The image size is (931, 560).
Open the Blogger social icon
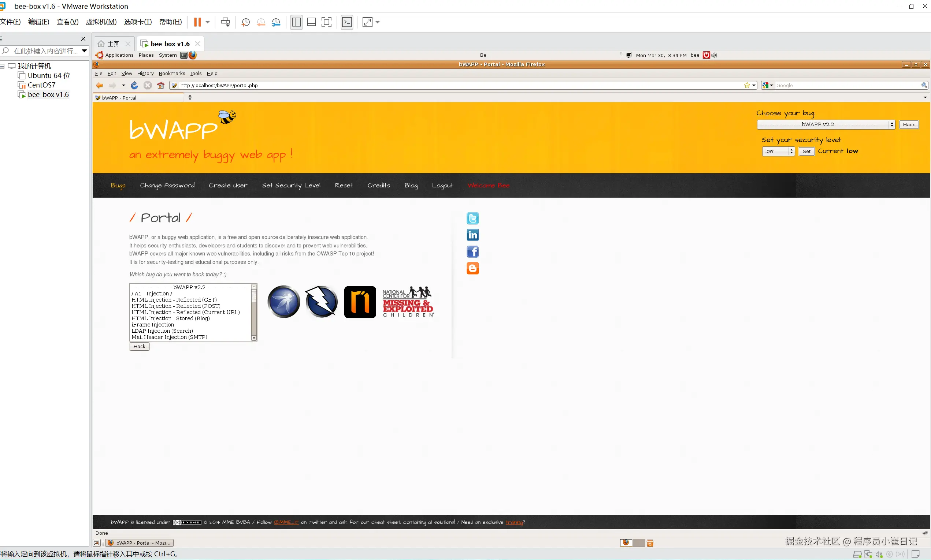click(472, 268)
